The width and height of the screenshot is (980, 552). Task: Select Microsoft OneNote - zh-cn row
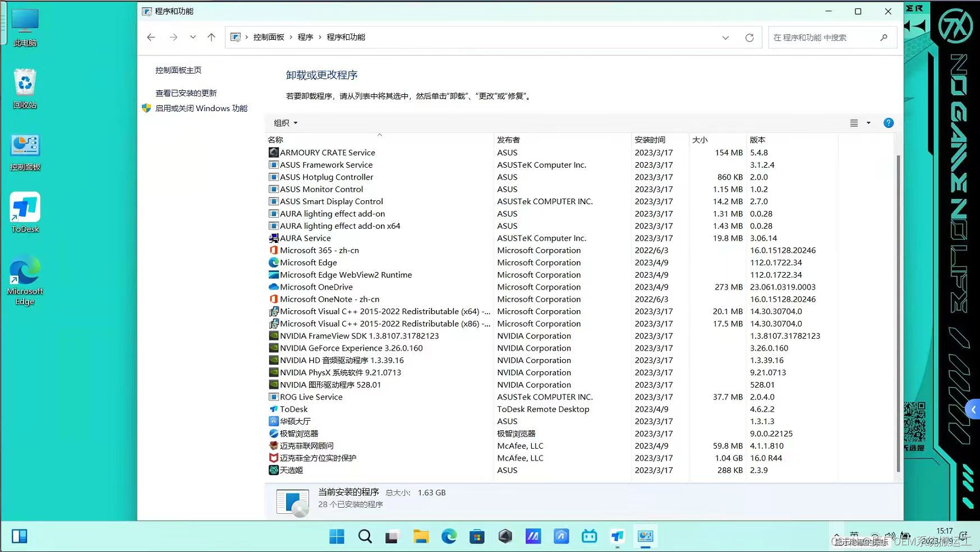click(x=553, y=299)
